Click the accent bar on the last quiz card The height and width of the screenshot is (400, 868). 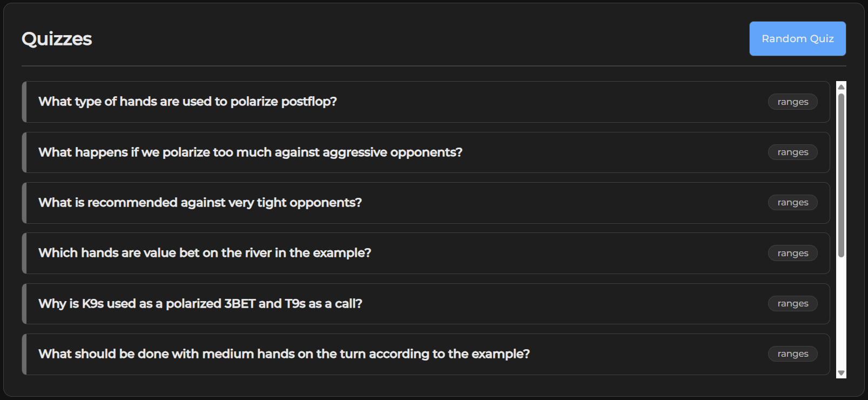24,354
